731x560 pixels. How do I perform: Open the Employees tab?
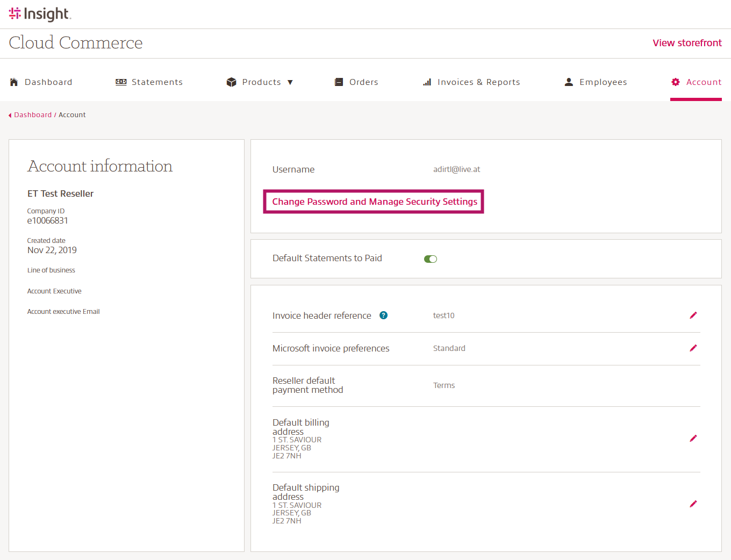603,82
